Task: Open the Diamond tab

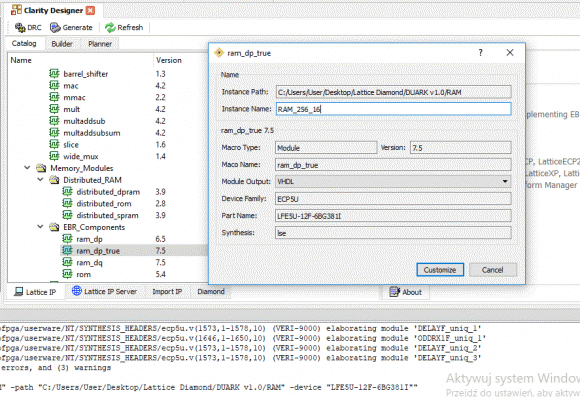Action: (211, 292)
